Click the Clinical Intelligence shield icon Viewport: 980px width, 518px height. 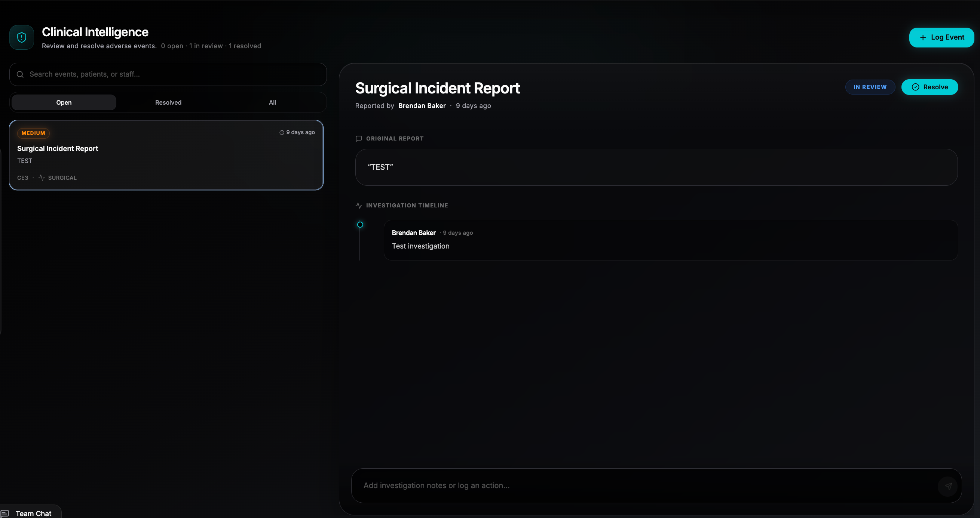coord(22,37)
